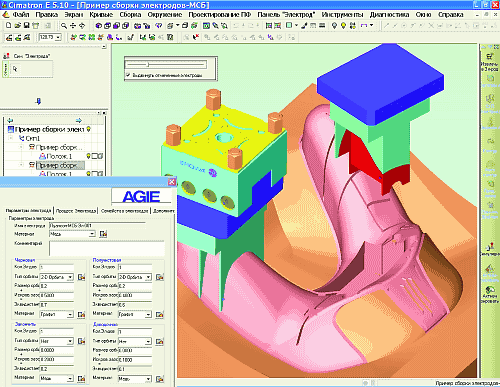
Task: Toggle lightbulb visibility for first Положе 1 item
Action: click(x=89, y=156)
